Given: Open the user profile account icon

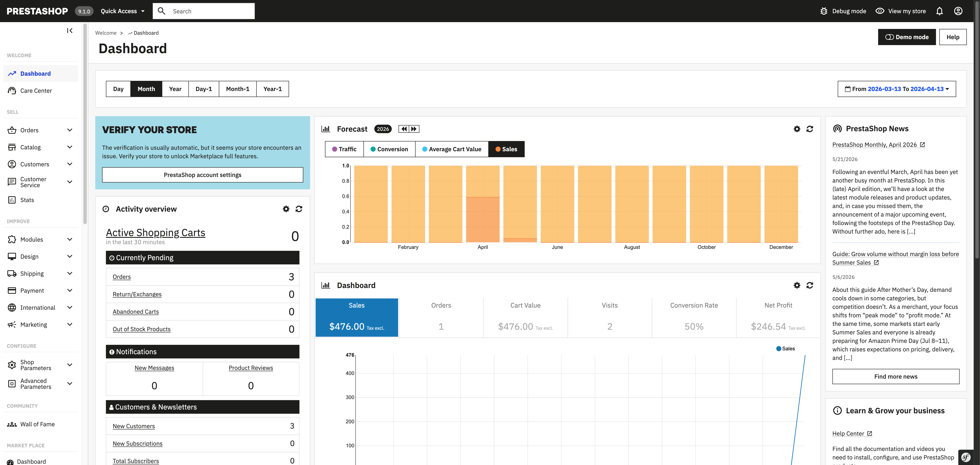Looking at the screenshot, I should (x=958, y=11).
